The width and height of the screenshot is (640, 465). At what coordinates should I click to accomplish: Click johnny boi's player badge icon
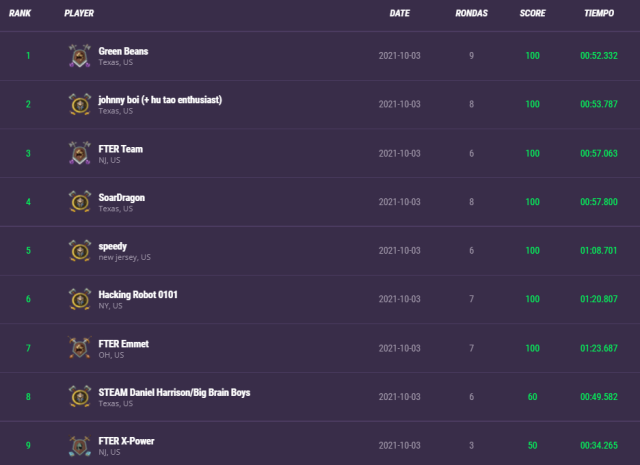80,104
